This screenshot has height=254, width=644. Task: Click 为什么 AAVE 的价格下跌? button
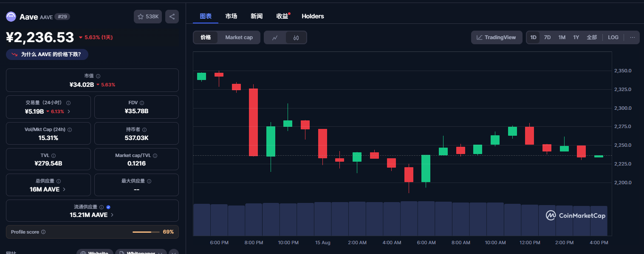47,54
